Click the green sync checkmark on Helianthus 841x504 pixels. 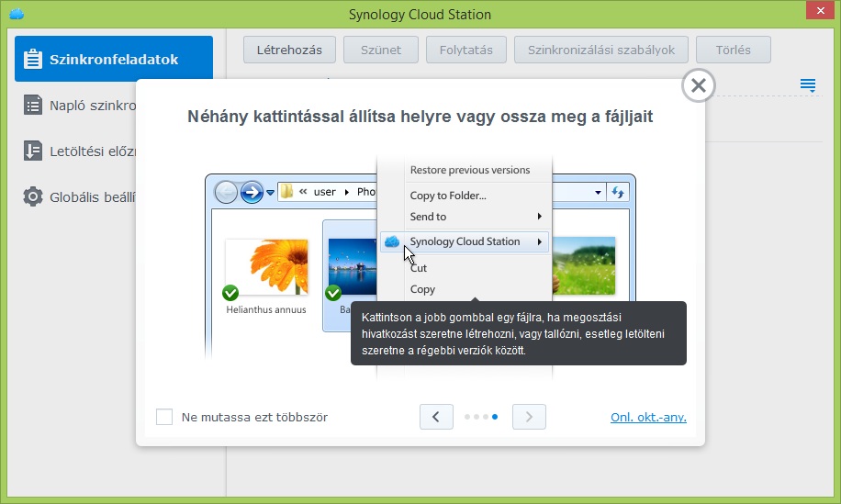point(230,293)
